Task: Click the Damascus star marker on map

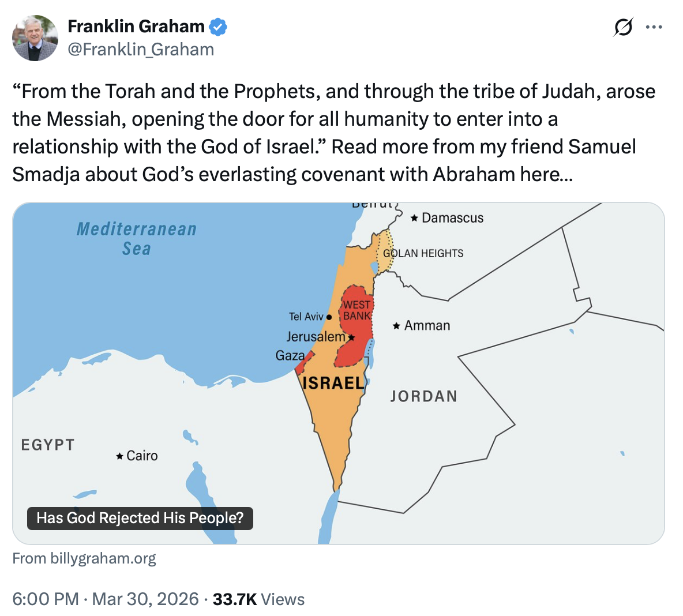Action: [414, 218]
